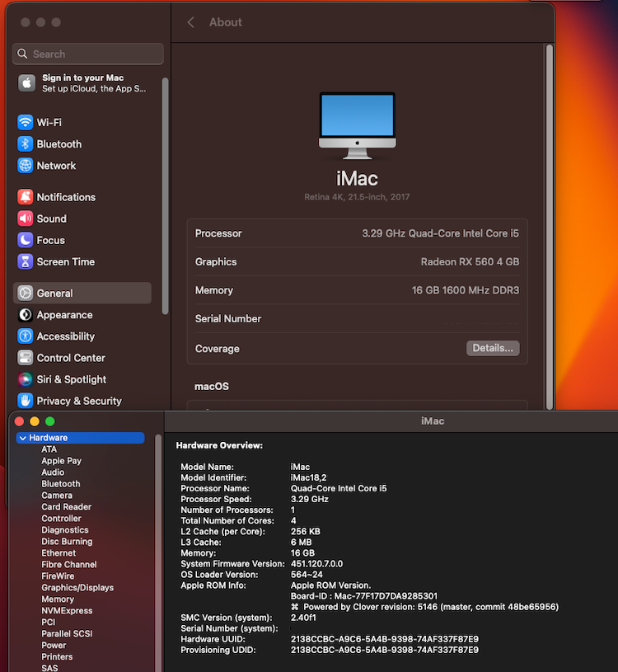The image size is (618, 672).
Task: Select ATA in System Information sidebar
Action: click(49, 449)
